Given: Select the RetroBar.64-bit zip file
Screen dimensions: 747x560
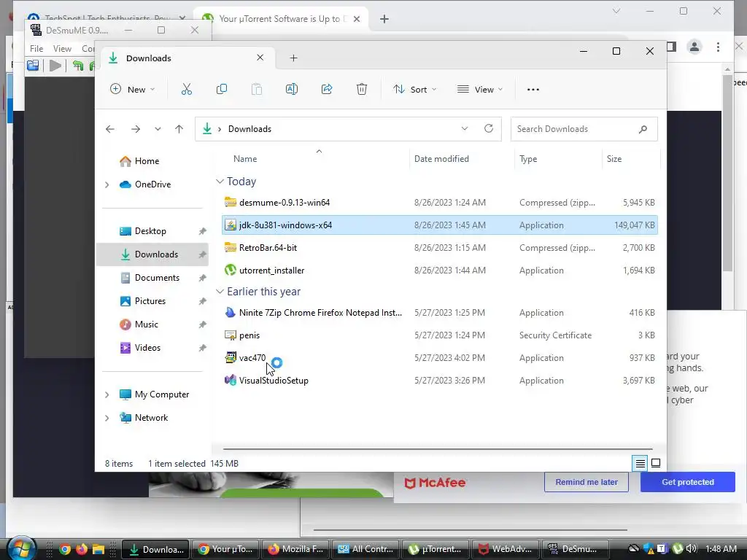Looking at the screenshot, I should click(x=439, y=248).
